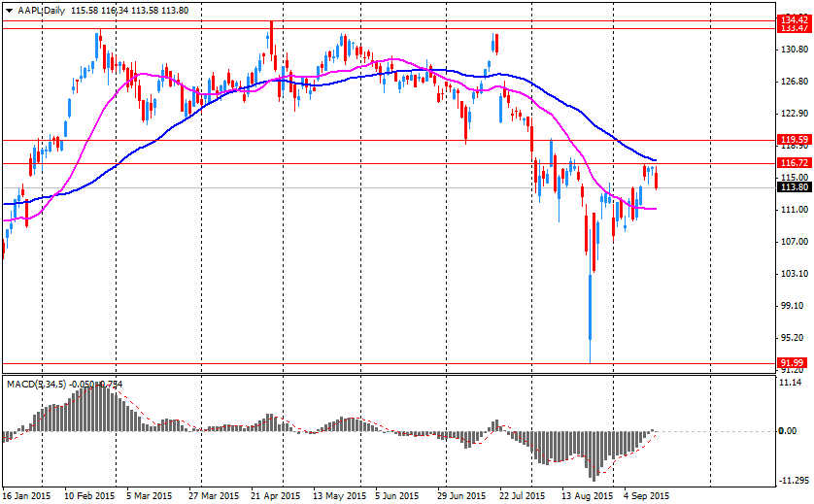The image size is (814, 504).
Task: Click the last red candle near 113.80
Action: point(657,179)
